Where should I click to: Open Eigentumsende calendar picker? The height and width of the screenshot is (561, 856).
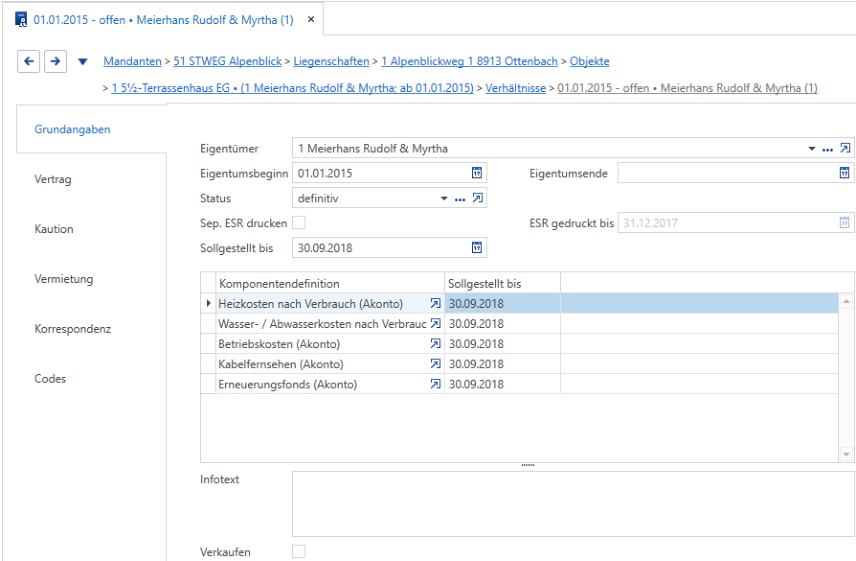pyautogui.click(x=844, y=173)
